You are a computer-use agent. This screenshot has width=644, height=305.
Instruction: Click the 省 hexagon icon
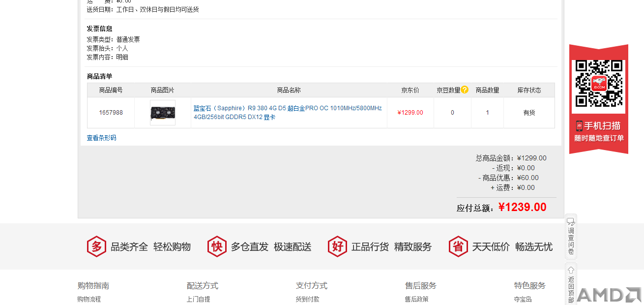458,246
